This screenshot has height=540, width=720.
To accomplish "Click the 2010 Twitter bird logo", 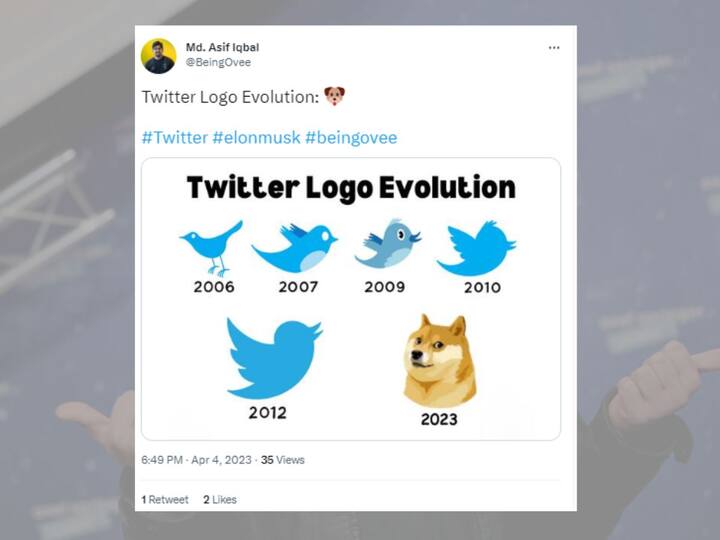I will click(x=475, y=248).
